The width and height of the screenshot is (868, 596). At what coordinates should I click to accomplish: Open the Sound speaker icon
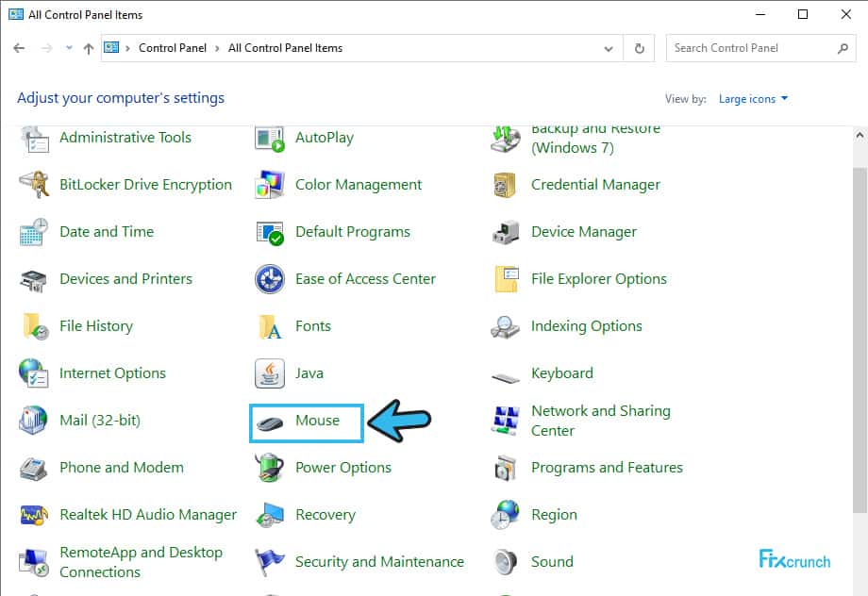(505, 562)
